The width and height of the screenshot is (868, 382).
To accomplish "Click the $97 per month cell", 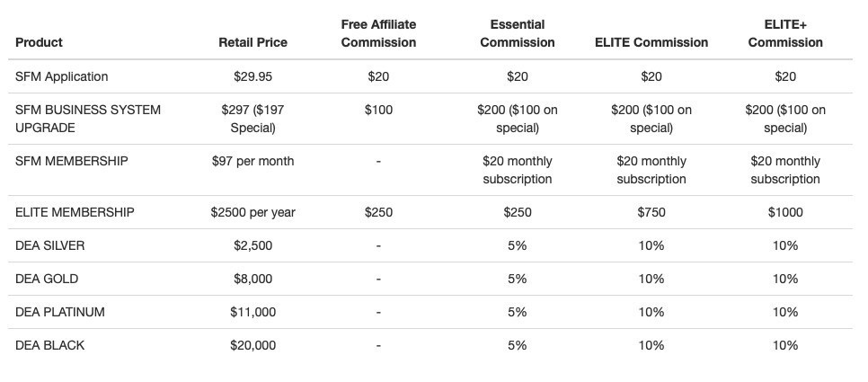I will point(253,161).
